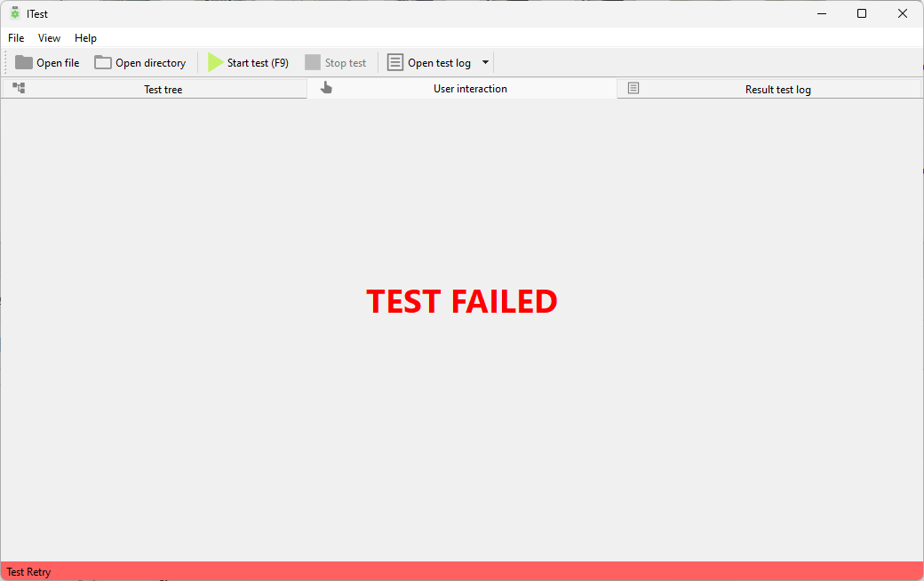The height and width of the screenshot is (581, 924).
Task: Click the Test Retry status bar text
Action: (28, 571)
